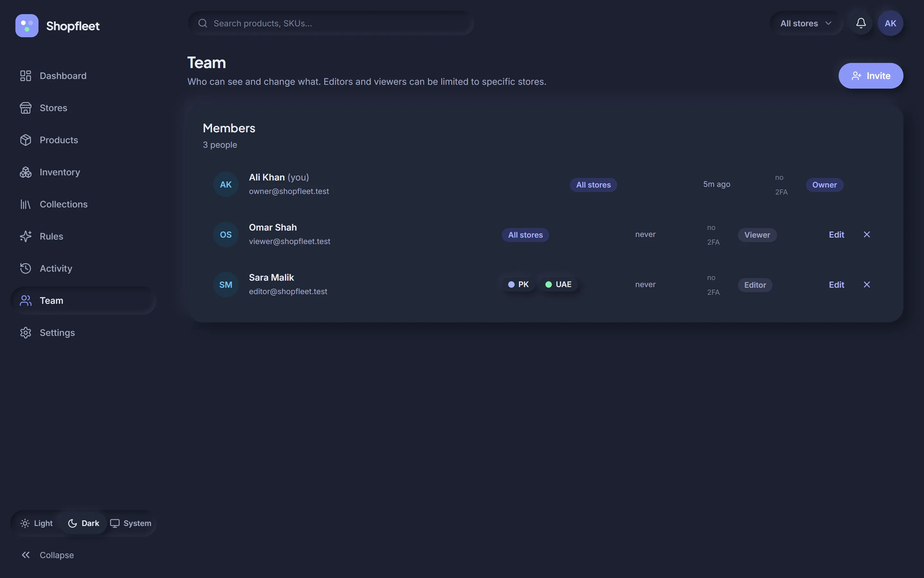Click the Invite button
Screen dimensions: 924x578
(x=870, y=76)
